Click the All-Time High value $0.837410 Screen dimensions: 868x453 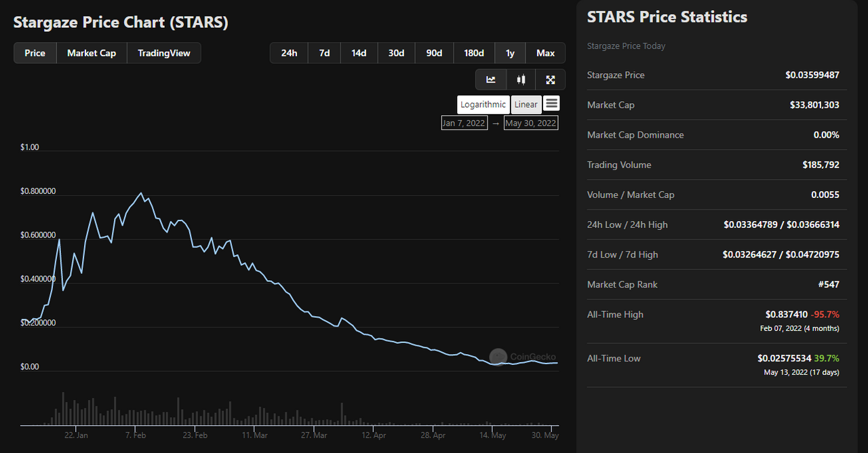(787, 315)
